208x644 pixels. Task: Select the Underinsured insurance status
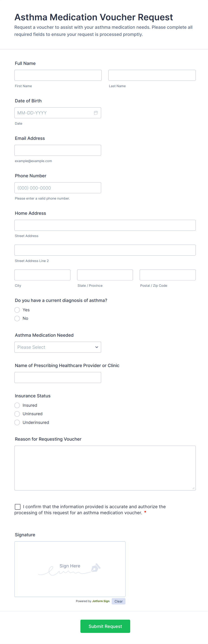17,422
